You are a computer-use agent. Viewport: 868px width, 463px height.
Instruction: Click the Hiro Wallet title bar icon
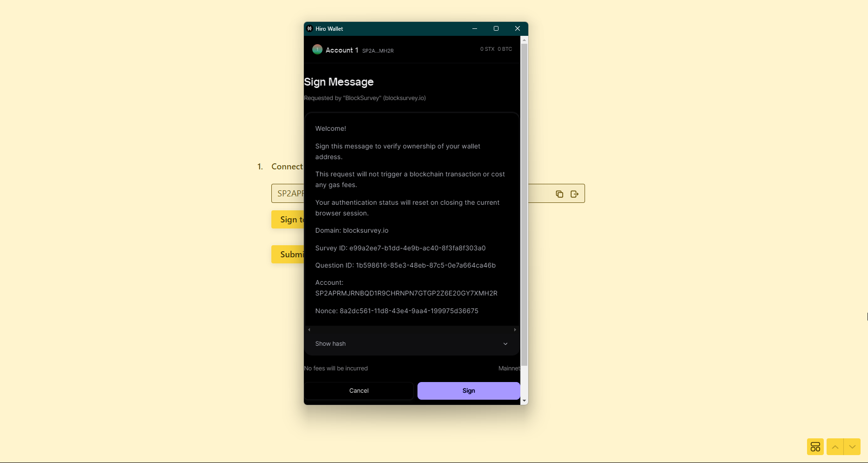coord(310,28)
